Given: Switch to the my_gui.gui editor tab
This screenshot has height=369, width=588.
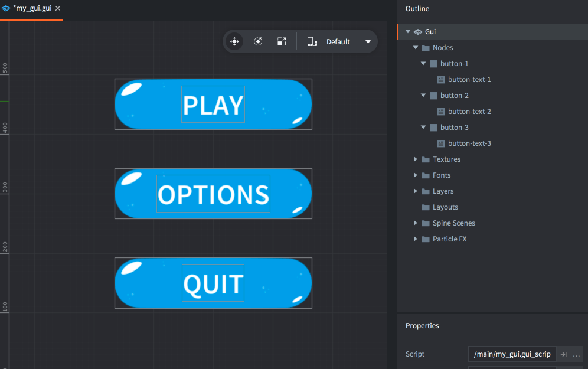Looking at the screenshot, I should (x=32, y=9).
